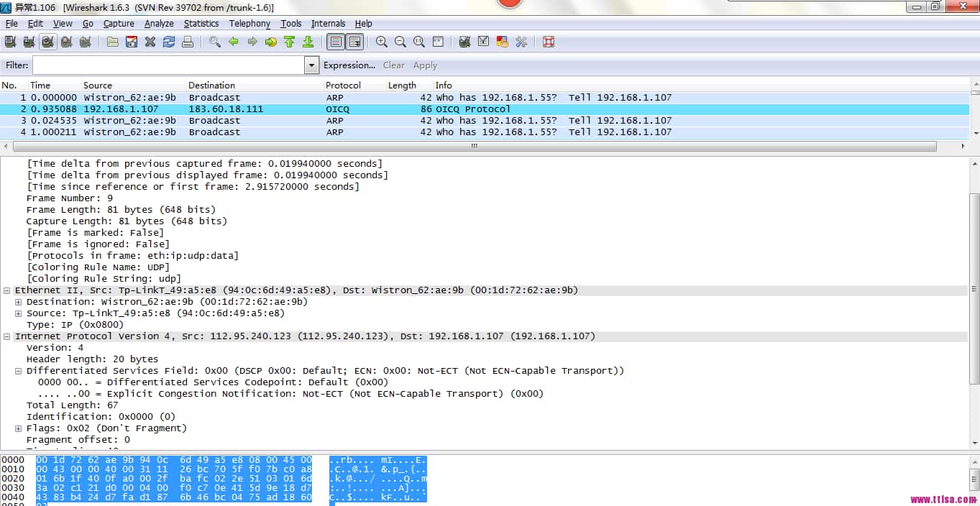Image resolution: width=980 pixels, height=506 pixels.
Task: Collapse the Differentiated Services Field node
Action: click(x=19, y=371)
